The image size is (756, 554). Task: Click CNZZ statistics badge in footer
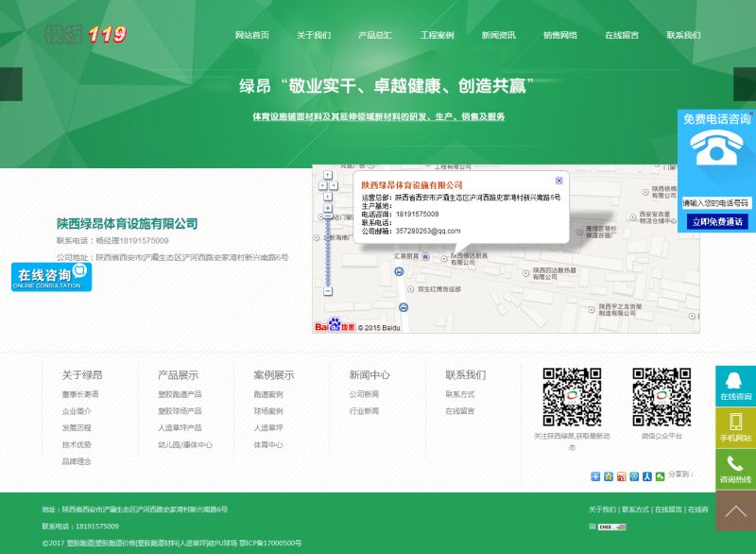(x=612, y=527)
